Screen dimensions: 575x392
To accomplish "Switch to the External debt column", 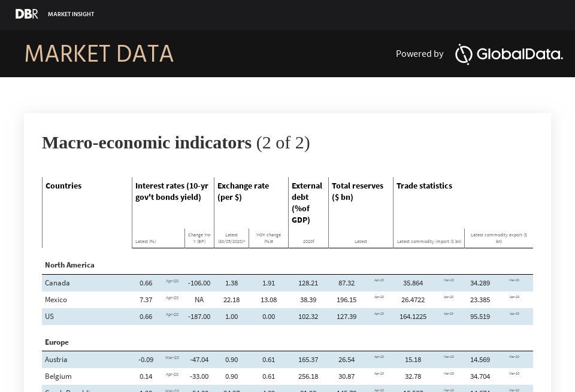I will coord(307,202).
